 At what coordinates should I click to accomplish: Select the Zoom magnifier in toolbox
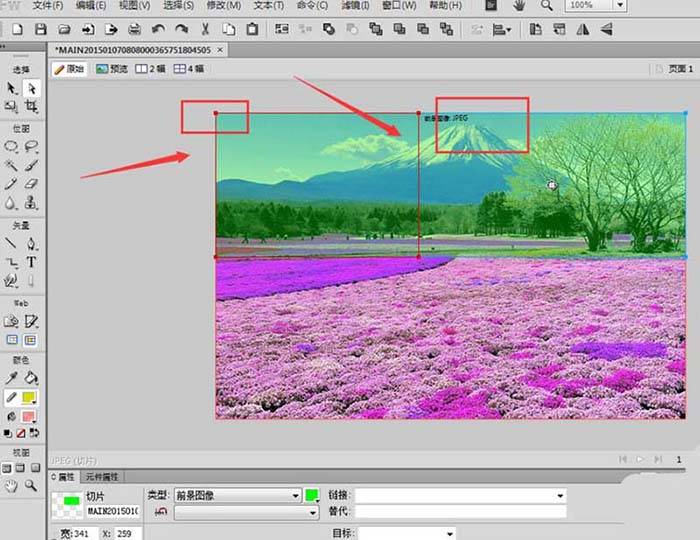(30, 486)
